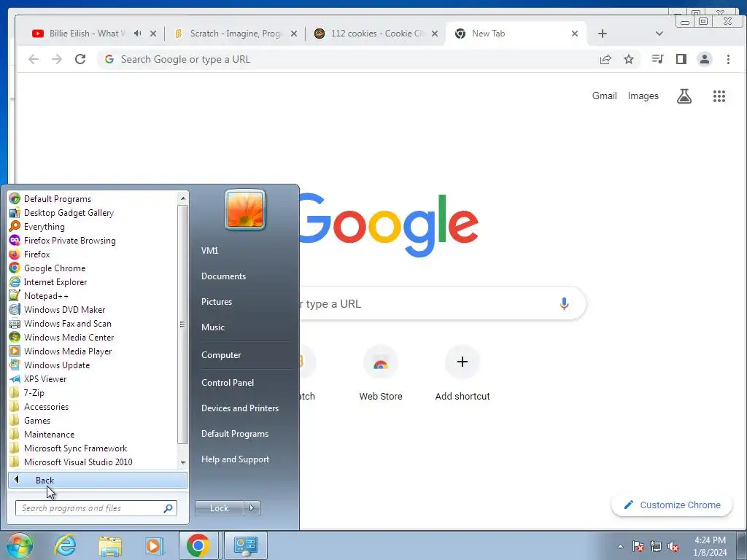The height and width of the screenshot is (560, 747).
Task: Open Help and Support
Action: [235, 459]
